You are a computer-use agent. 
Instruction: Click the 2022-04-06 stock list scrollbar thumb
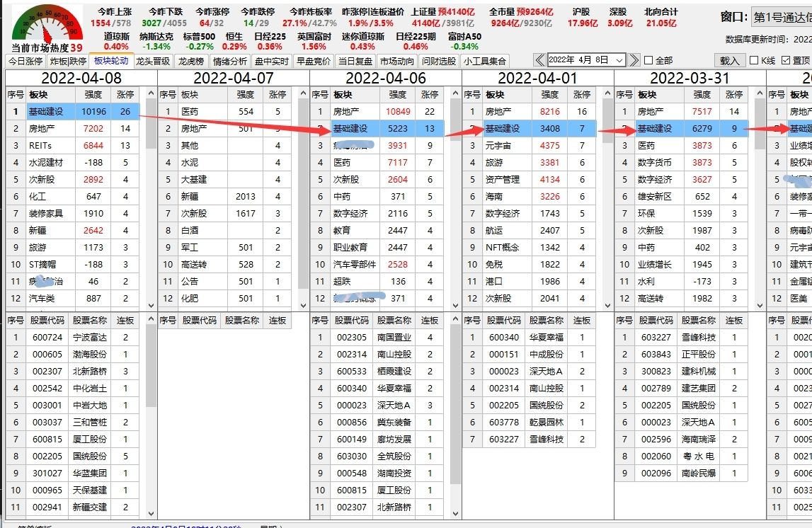(x=456, y=406)
